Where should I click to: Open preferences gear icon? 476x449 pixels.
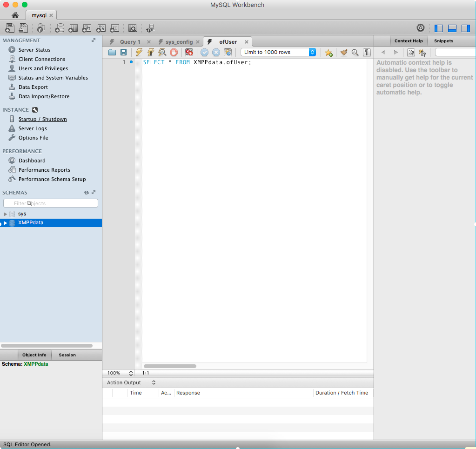coord(421,28)
